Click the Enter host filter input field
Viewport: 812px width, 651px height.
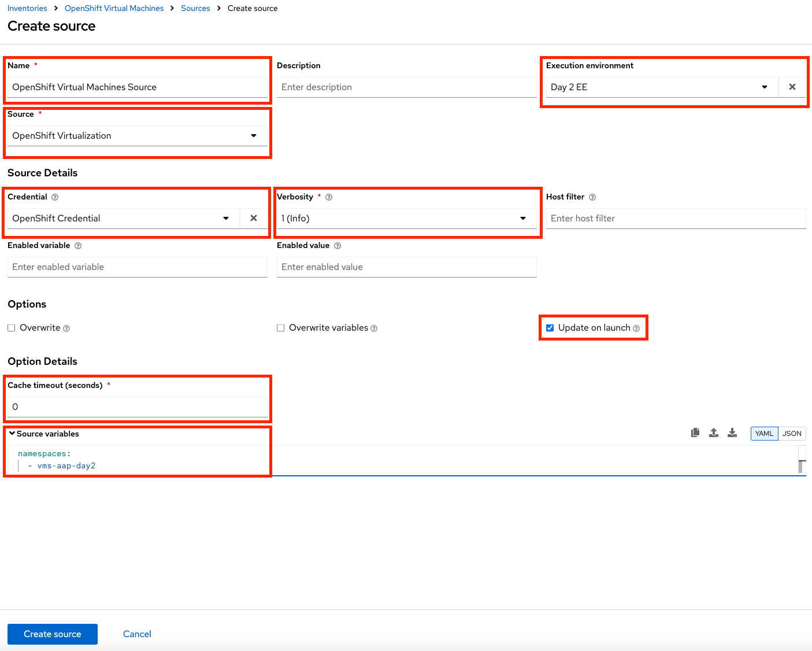676,219
